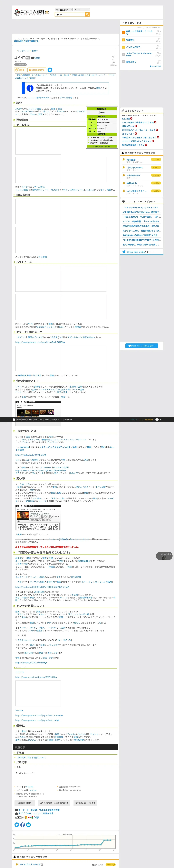Click the ほめる button
Viewport: 174px width, 868px height.
(20, 70)
